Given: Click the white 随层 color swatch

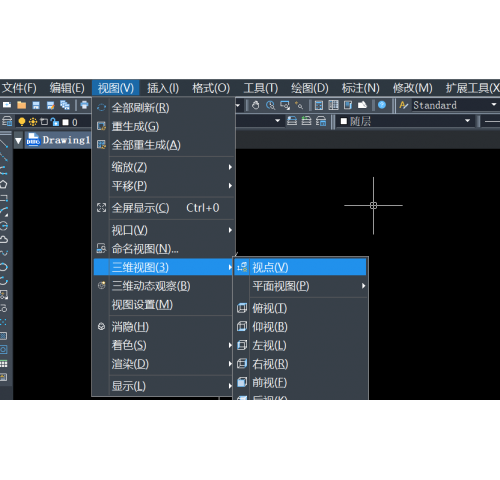Looking at the screenshot, I should (x=344, y=121).
